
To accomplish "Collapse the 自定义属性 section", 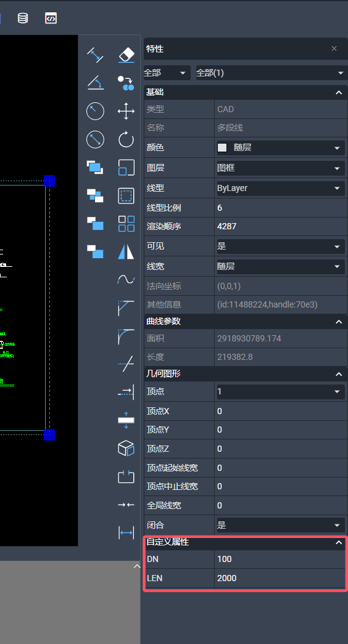I will tap(339, 542).
